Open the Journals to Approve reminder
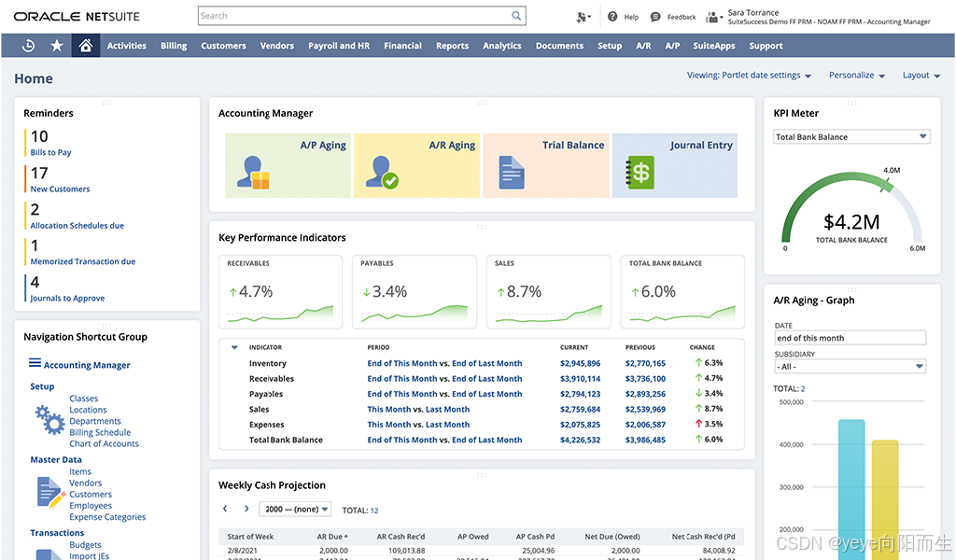Screen dimensions: 956x560 tap(67, 298)
